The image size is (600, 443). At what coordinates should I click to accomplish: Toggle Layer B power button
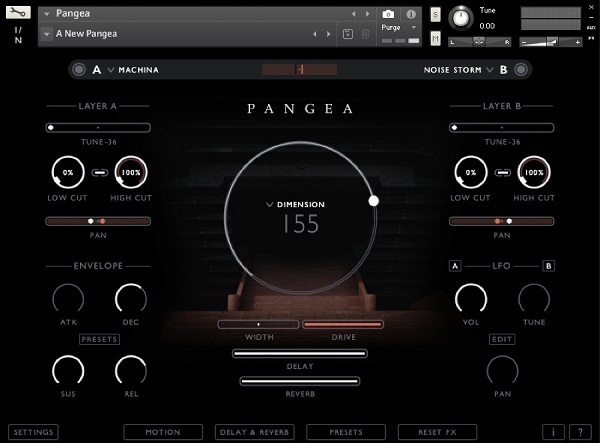521,70
